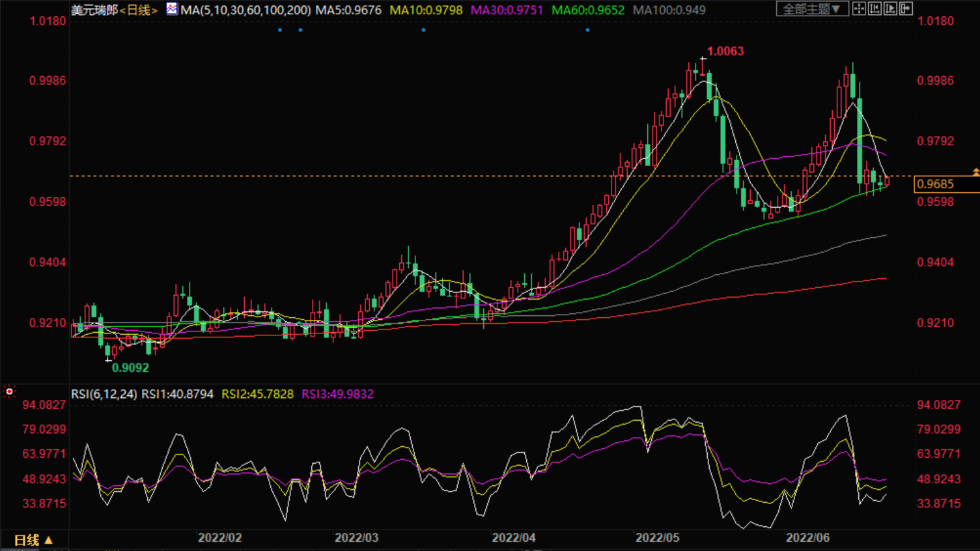The height and width of the screenshot is (551, 980).
Task: Click the right RSI axis 33.8715 label
Action: coord(939,503)
